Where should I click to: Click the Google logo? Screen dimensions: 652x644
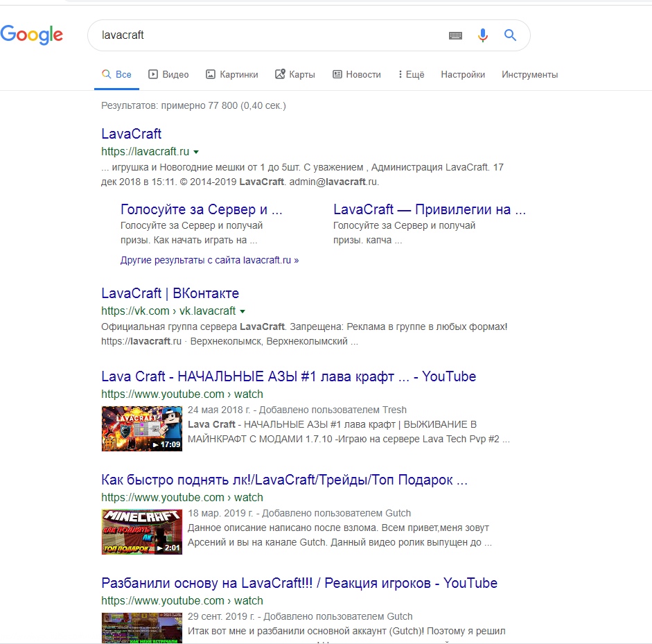coord(32,35)
